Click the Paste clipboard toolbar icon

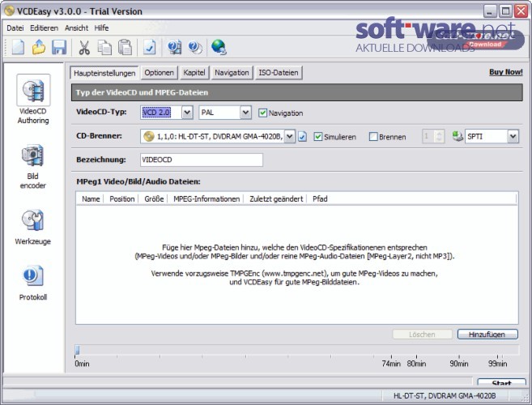[x=125, y=47]
